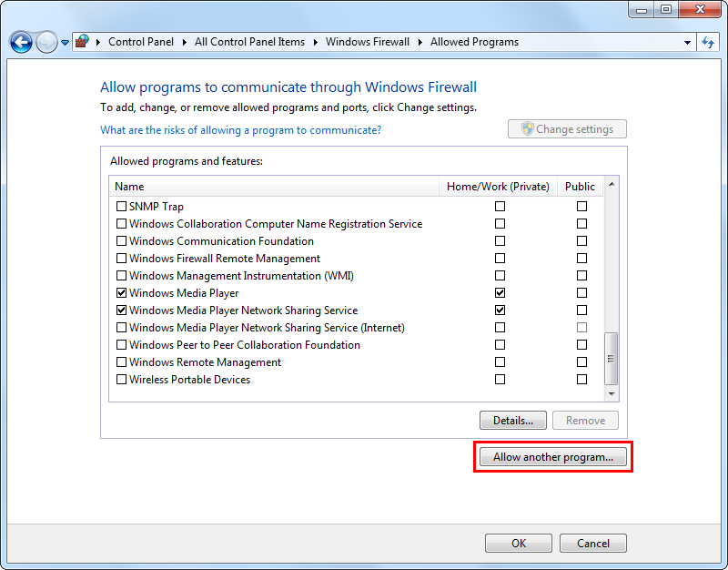Check Windows Management Instrumentation (WMI) name checkbox
728x570 pixels.
(x=121, y=276)
